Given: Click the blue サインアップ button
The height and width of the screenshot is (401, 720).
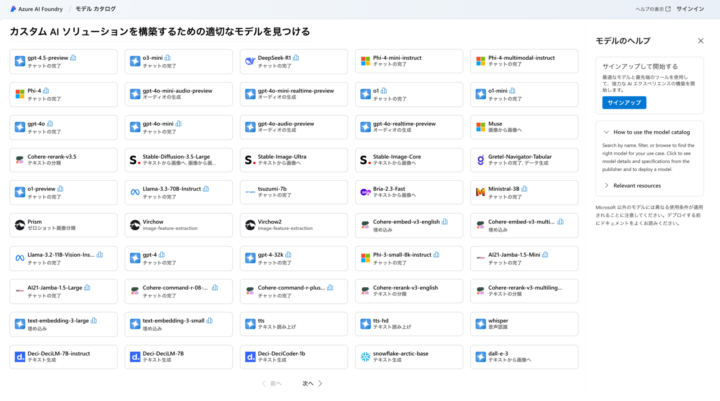Looking at the screenshot, I should point(623,103).
